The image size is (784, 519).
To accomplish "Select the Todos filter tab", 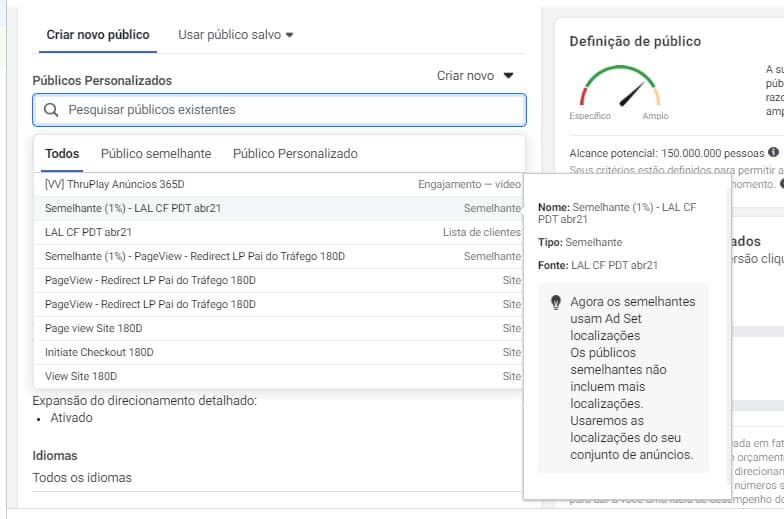I will pyautogui.click(x=62, y=154).
